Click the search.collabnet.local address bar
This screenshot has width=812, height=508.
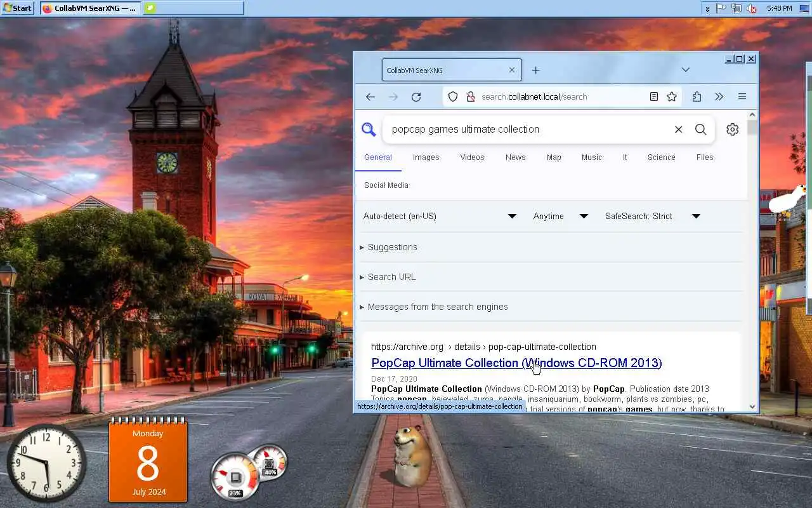(561, 97)
